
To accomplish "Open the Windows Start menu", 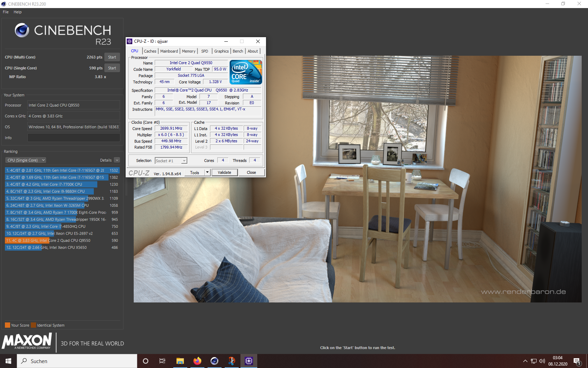I will 8,361.
